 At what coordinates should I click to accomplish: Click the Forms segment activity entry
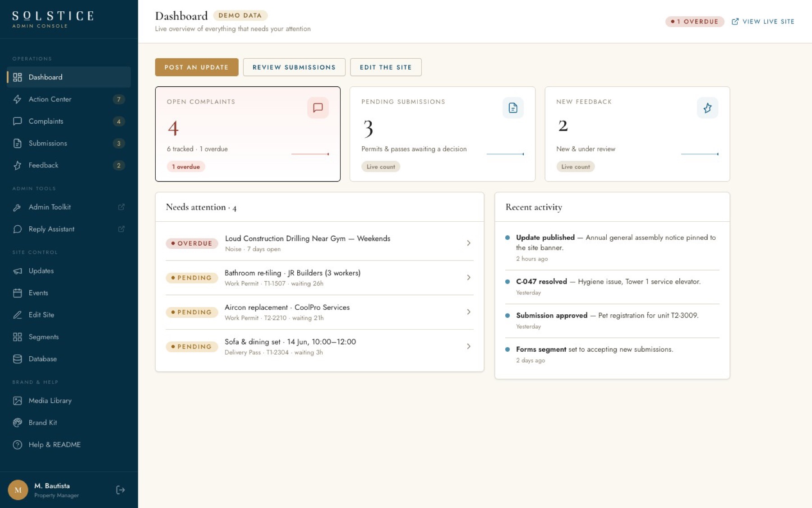(x=612, y=354)
